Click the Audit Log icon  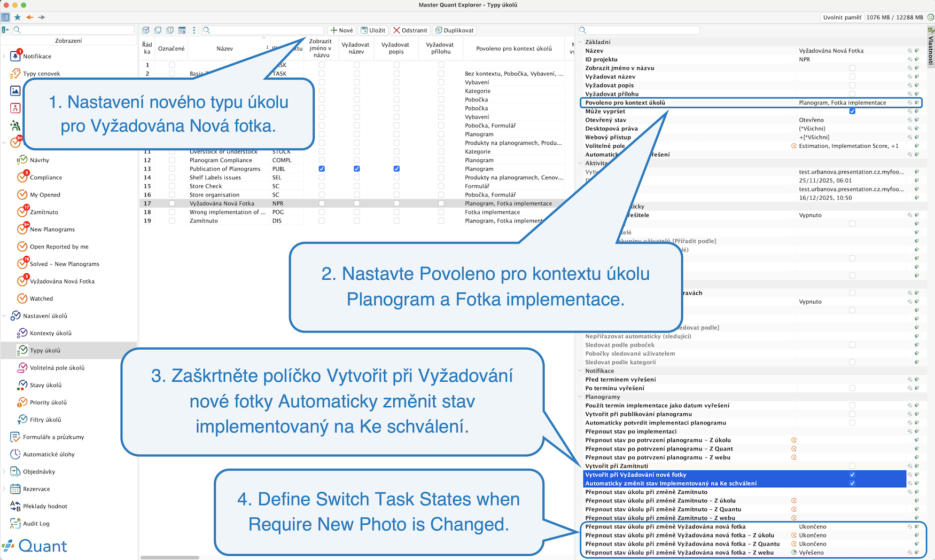15,523
